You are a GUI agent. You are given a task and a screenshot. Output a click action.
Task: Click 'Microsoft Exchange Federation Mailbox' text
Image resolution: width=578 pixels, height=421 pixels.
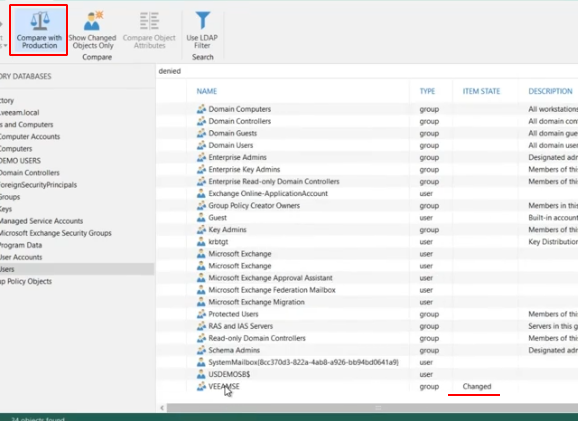[272, 290]
